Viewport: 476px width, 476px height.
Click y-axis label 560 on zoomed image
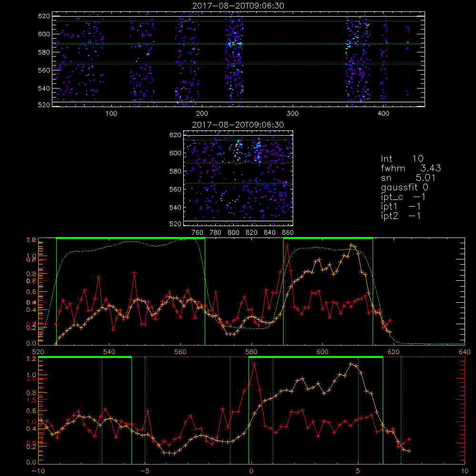point(175,189)
